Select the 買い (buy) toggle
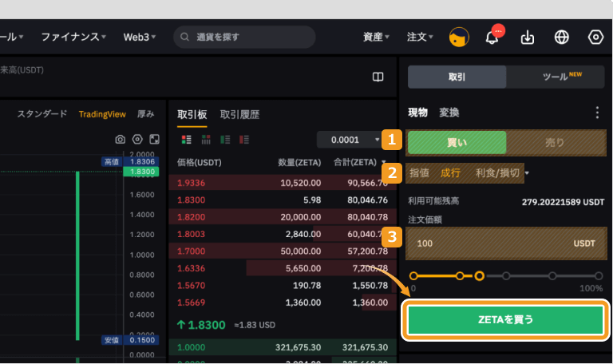 [457, 143]
